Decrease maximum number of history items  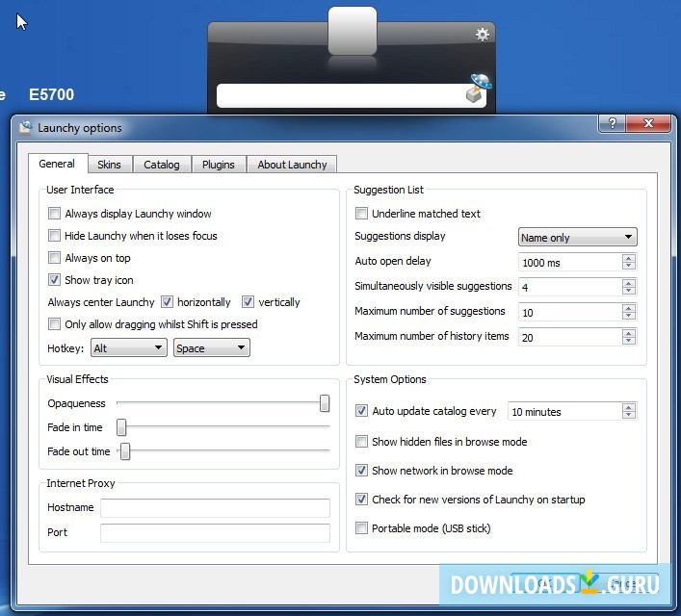[628, 341]
